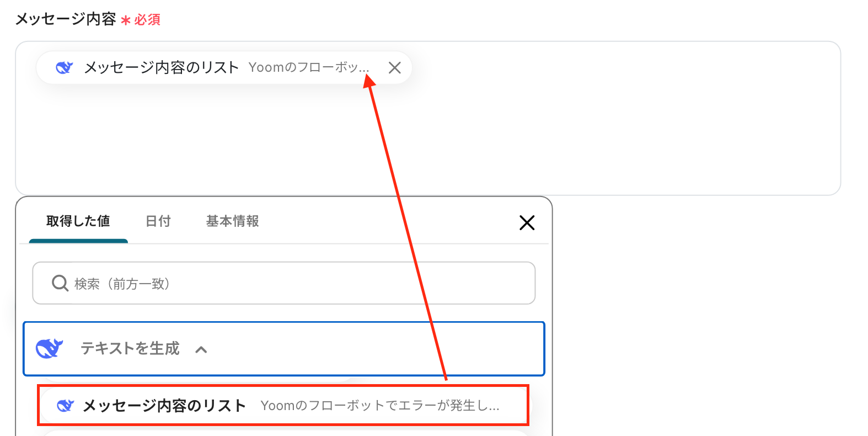868x436 pixels.
Task: Click the magnifier icon in the search box
Action: (60, 283)
